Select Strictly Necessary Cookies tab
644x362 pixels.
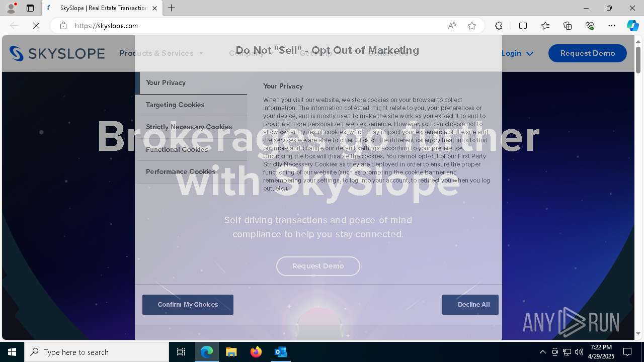[191, 127]
